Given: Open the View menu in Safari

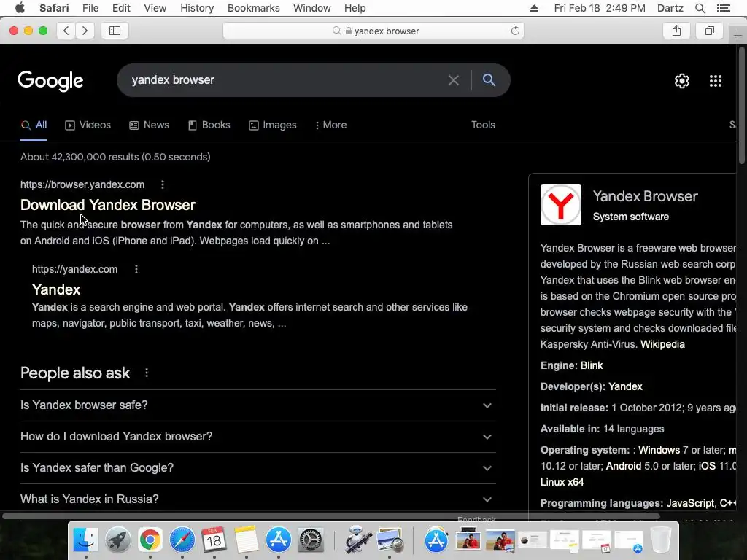Looking at the screenshot, I should 155,8.
